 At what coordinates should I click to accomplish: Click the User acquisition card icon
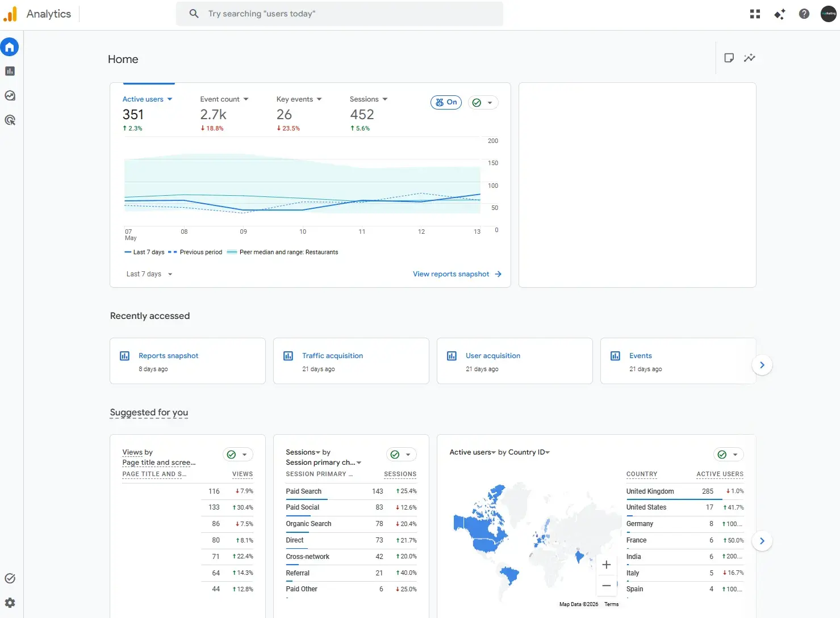click(x=452, y=356)
